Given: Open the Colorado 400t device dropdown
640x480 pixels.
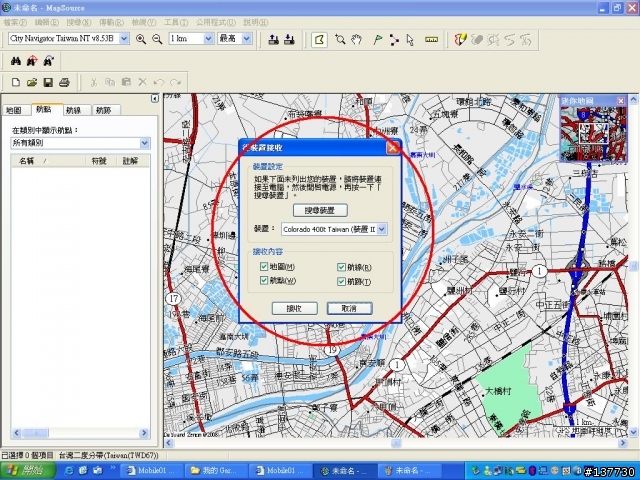Looking at the screenshot, I should click(x=381, y=229).
